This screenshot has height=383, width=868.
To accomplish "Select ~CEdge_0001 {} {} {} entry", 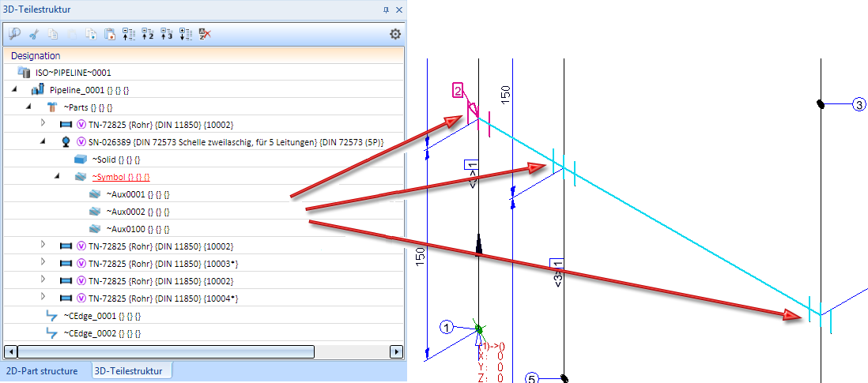I will (103, 317).
